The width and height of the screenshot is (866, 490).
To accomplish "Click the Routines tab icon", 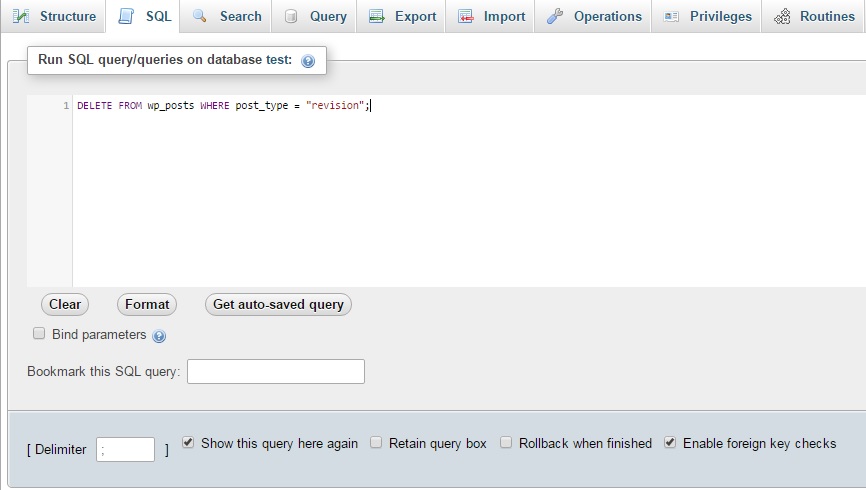I will [x=782, y=16].
